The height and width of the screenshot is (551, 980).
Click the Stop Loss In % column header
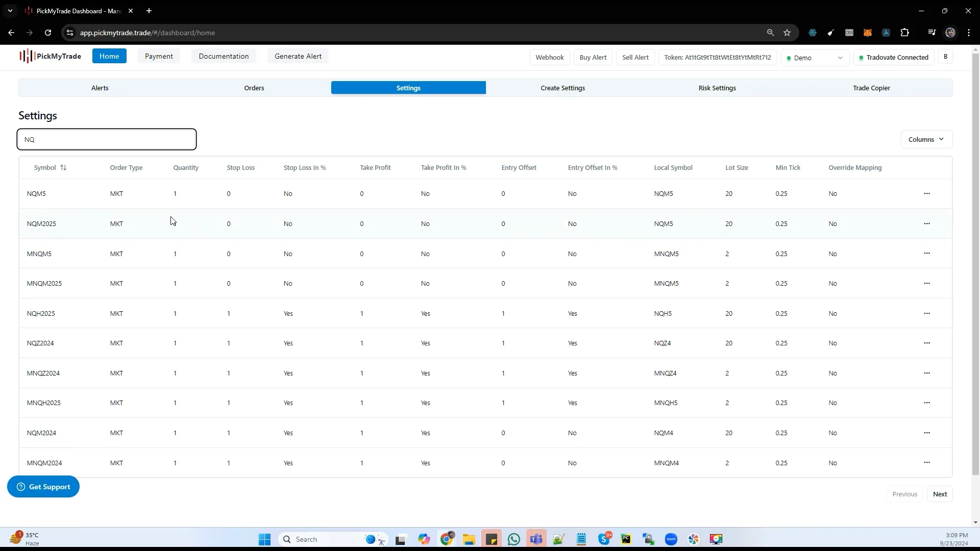pos(305,167)
